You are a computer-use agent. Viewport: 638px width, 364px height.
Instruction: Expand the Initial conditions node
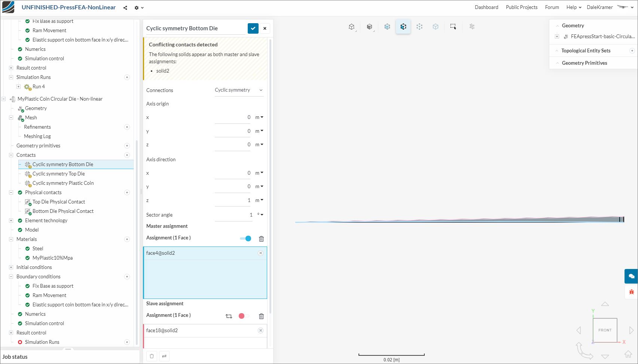coord(11,267)
